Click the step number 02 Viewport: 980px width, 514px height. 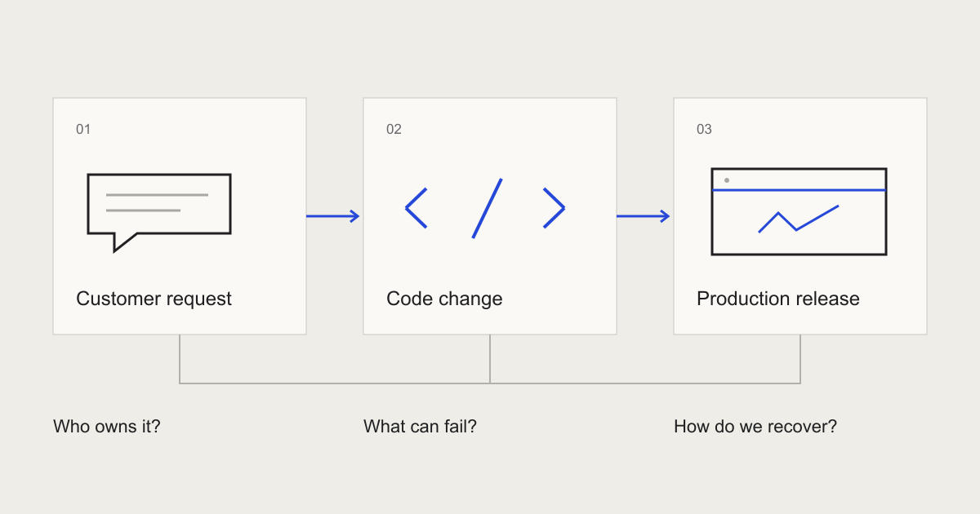pyautogui.click(x=394, y=129)
